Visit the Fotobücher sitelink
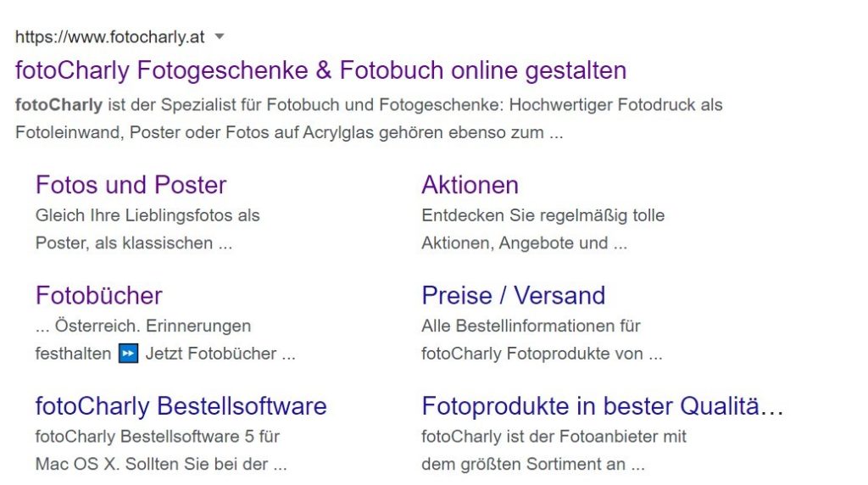The image size is (868, 485). (x=98, y=295)
